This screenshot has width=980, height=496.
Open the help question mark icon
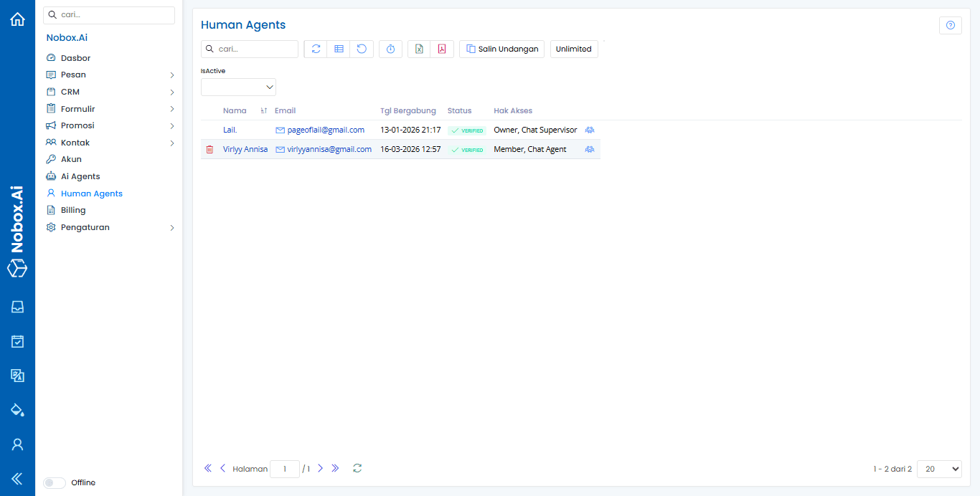pos(950,26)
